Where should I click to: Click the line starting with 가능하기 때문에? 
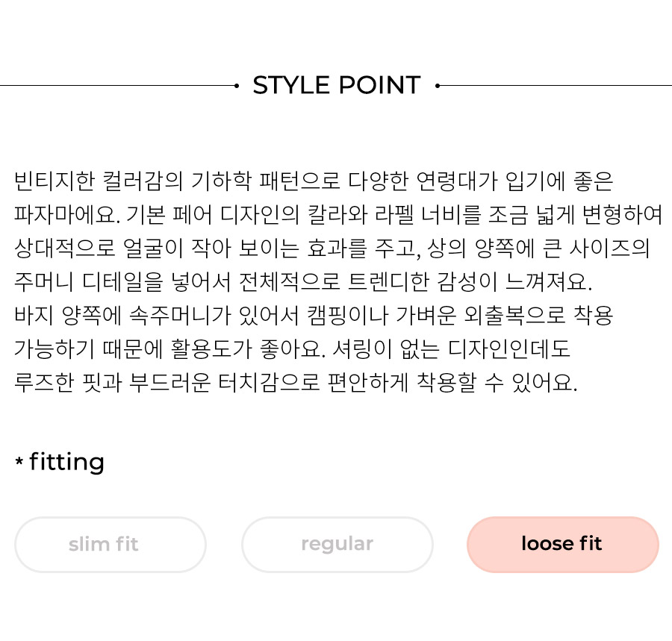[292, 349]
